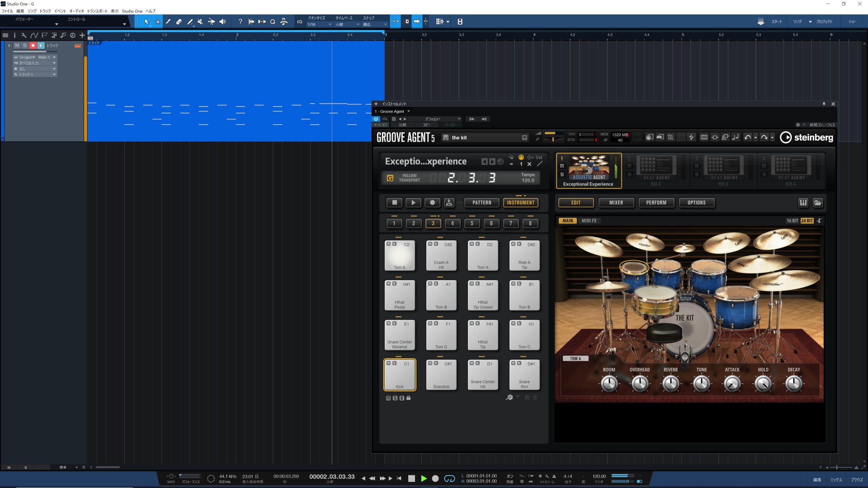Select the Listen speaker tool
This screenshot has width=868, height=488.
[222, 22]
